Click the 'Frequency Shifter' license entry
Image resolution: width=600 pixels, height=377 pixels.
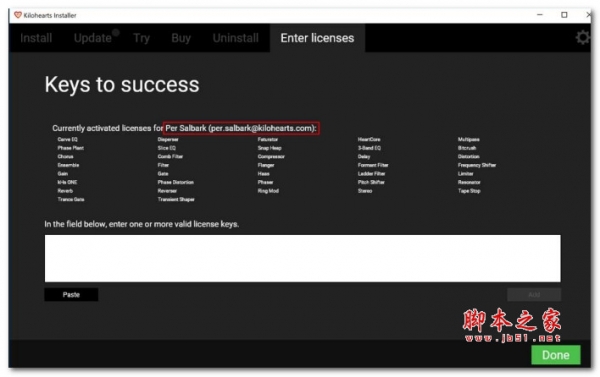tap(477, 165)
